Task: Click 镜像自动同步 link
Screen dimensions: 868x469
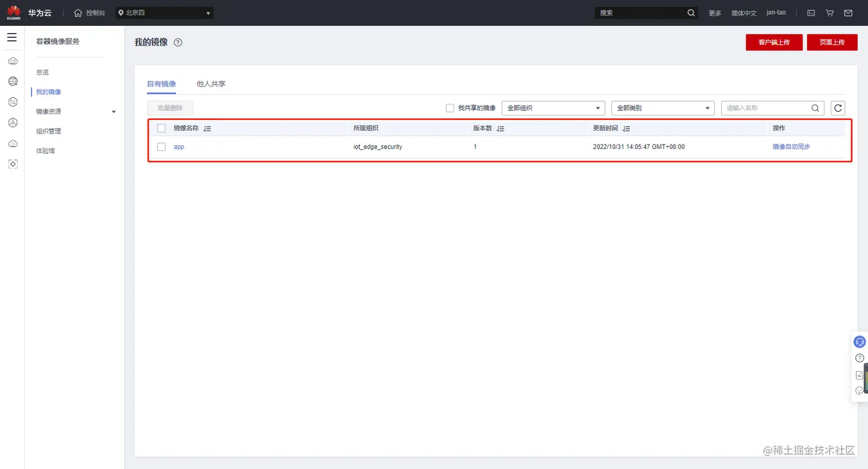Action: tap(791, 147)
